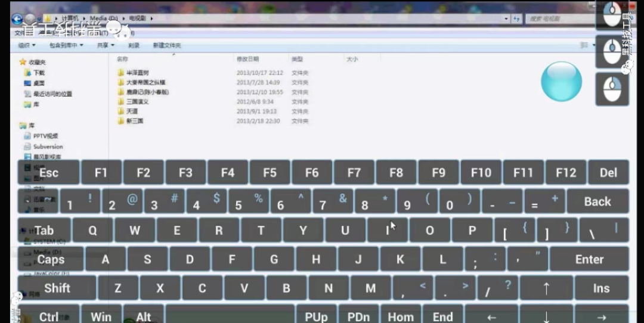The image size is (644, 323).
Task: Toggle the Win key
Action: [101, 316]
